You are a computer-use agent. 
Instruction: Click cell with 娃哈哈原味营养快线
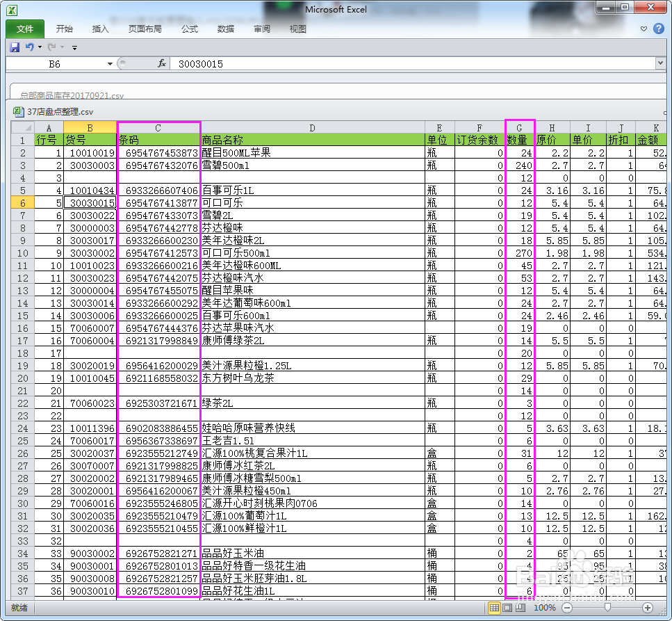click(x=313, y=428)
